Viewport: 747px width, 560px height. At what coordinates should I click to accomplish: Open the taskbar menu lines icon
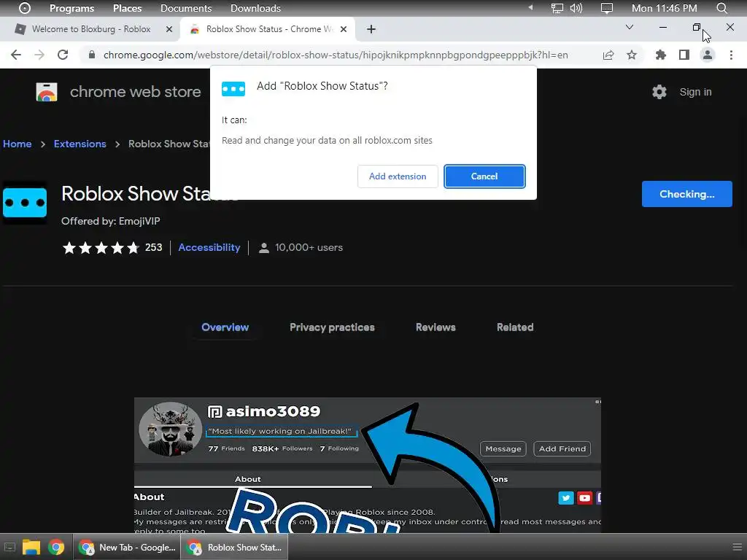pos(737,547)
